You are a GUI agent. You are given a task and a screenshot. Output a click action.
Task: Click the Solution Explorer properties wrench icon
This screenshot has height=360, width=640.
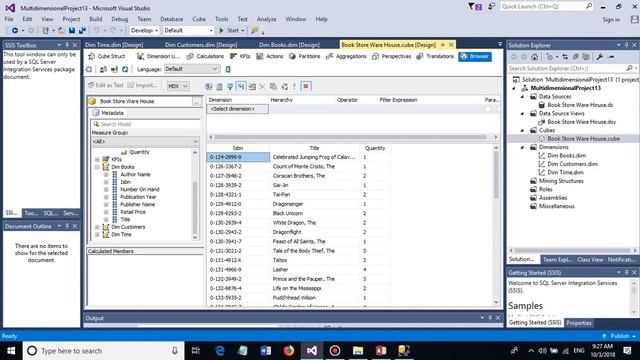pos(600,57)
